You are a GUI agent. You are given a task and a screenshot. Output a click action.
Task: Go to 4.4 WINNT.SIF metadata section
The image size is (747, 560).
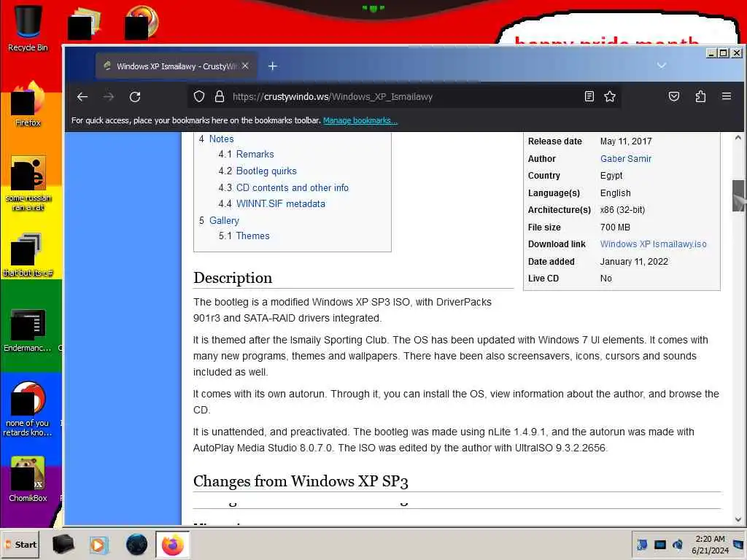tap(281, 204)
